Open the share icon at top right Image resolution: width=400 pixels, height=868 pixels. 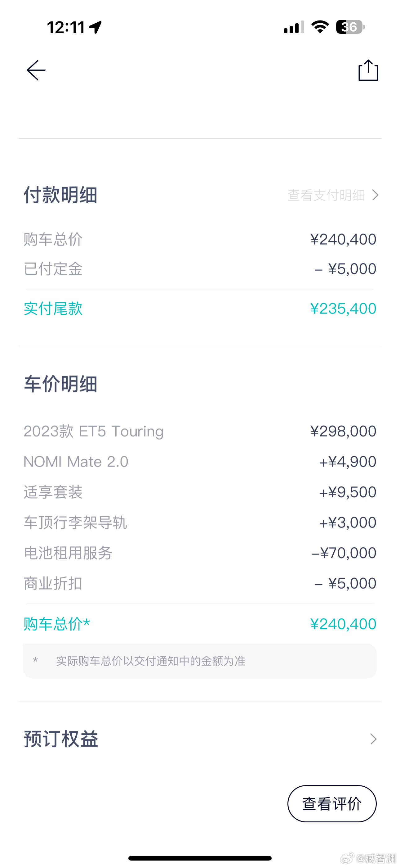(368, 70)
